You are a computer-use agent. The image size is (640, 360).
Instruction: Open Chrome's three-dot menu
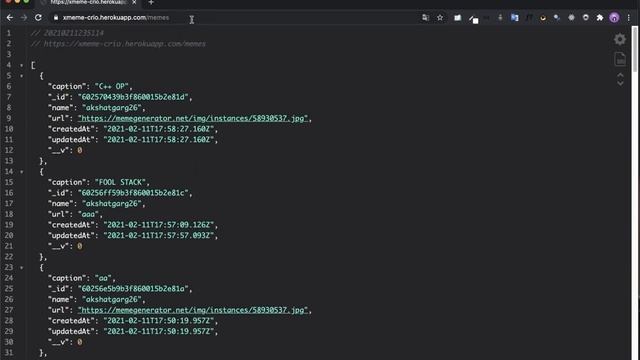629,18
